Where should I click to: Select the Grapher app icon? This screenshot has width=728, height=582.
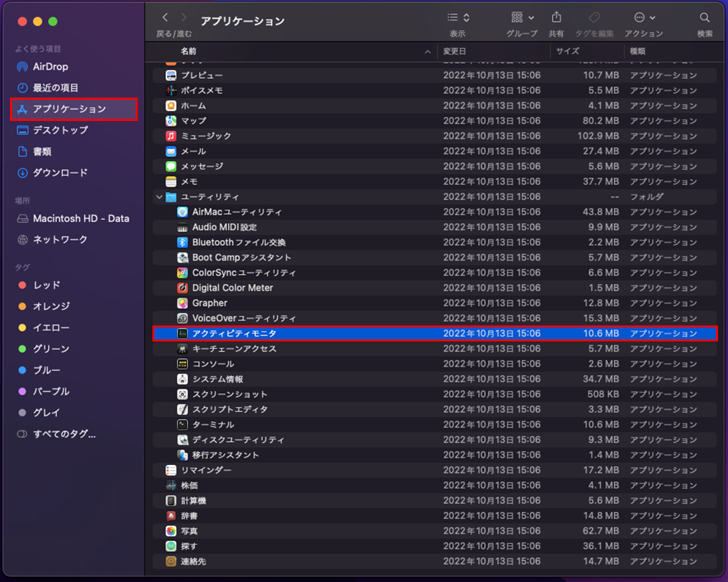pyautogui.click(x=183, y=303)
